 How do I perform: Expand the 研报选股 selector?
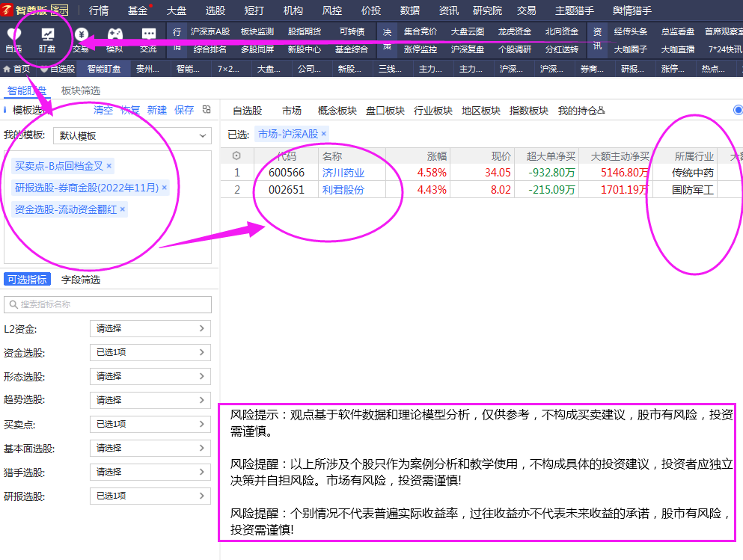(x=150, y=496)
